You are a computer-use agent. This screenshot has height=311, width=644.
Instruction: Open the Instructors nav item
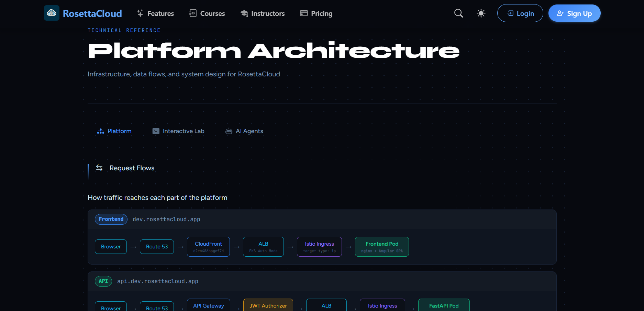coord(263,13)
